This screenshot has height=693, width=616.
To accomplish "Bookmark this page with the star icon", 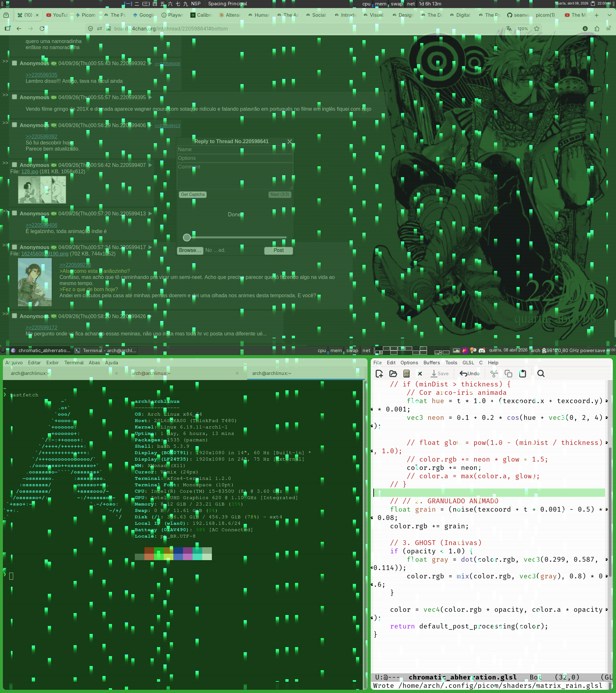I will [x=537, y=29].
